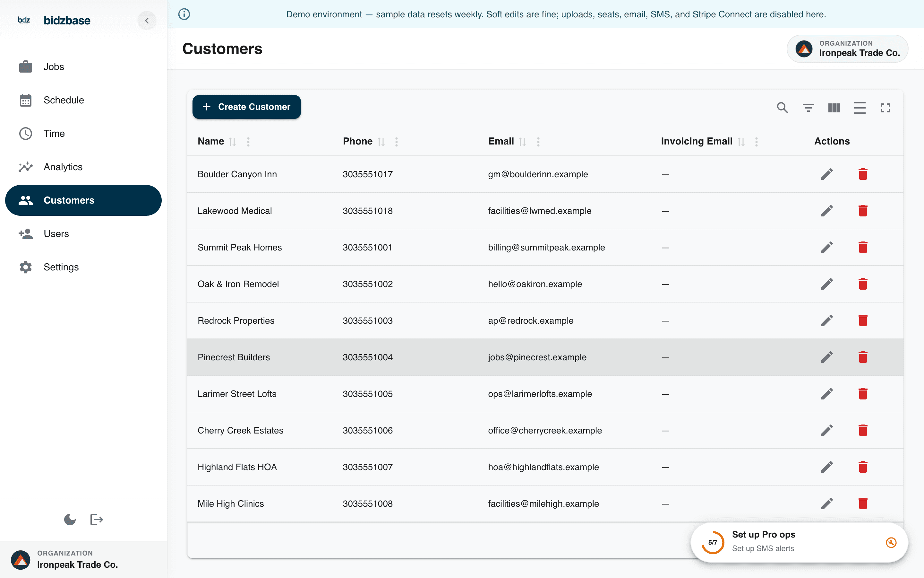Screen dimensions: 924x578
Task: Toggle full screen table icon
Action: point(885,108)
